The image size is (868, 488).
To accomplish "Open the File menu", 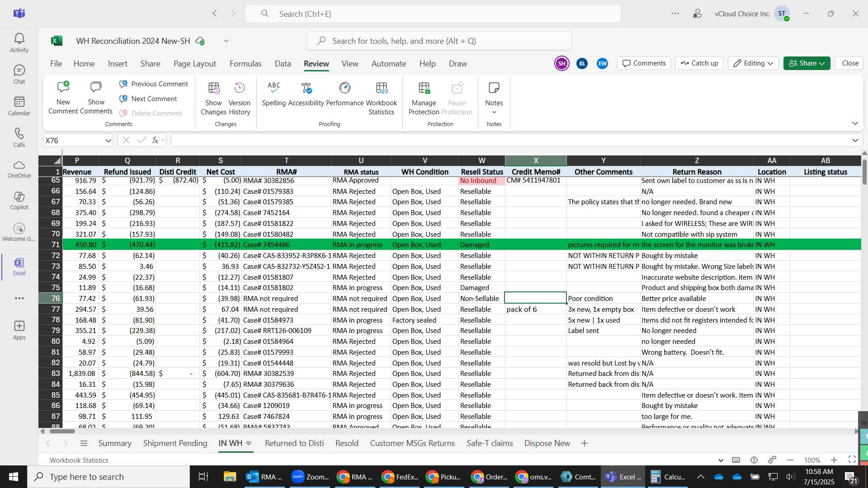I will (x=56, y=64).
